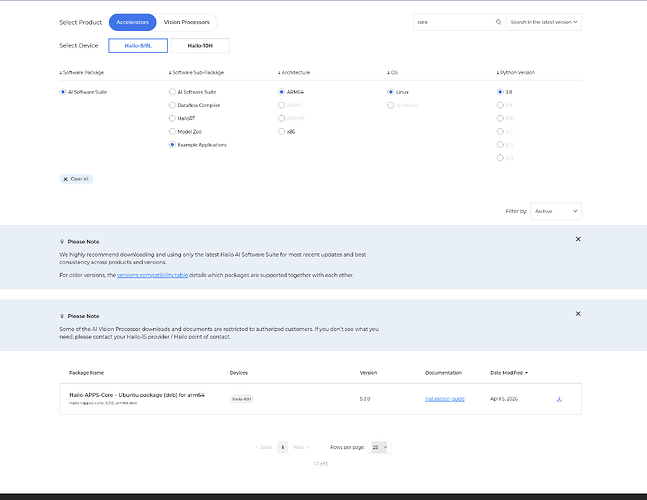Open the search version scope dropdown
Image resolution: width=647 pixels, height=500 pixels.
coord(544,22)
